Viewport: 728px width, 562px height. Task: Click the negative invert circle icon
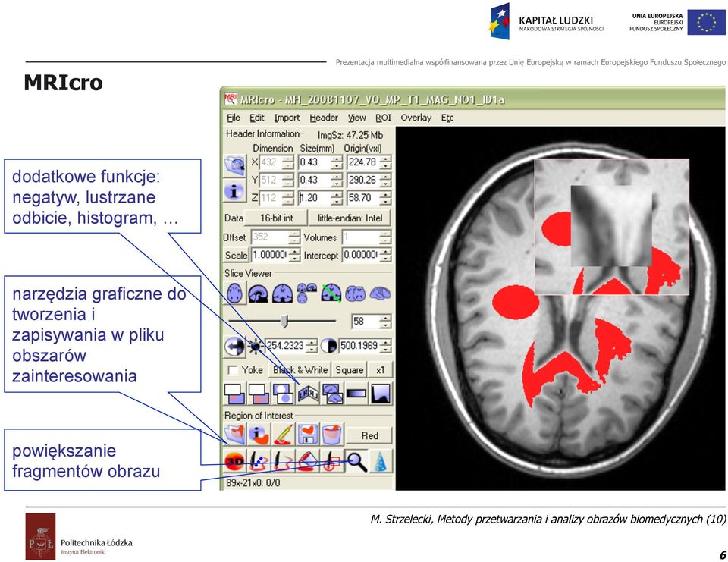point(283,394)
